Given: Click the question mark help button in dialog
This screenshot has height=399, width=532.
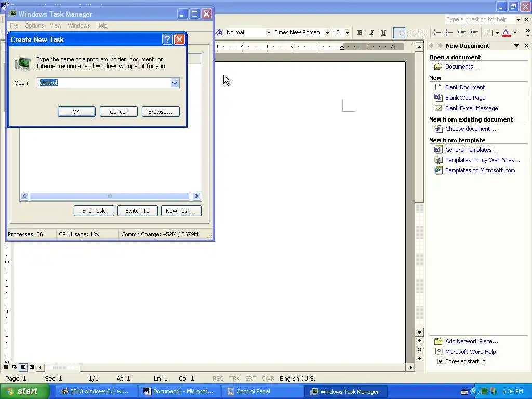Looking at the screenshot, I should click(167, 39).
